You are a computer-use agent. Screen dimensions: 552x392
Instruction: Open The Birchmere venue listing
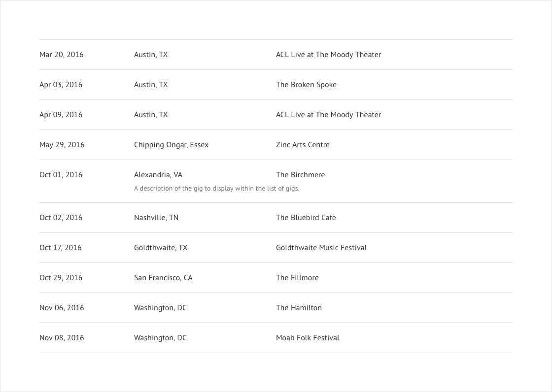pos(300,174)
